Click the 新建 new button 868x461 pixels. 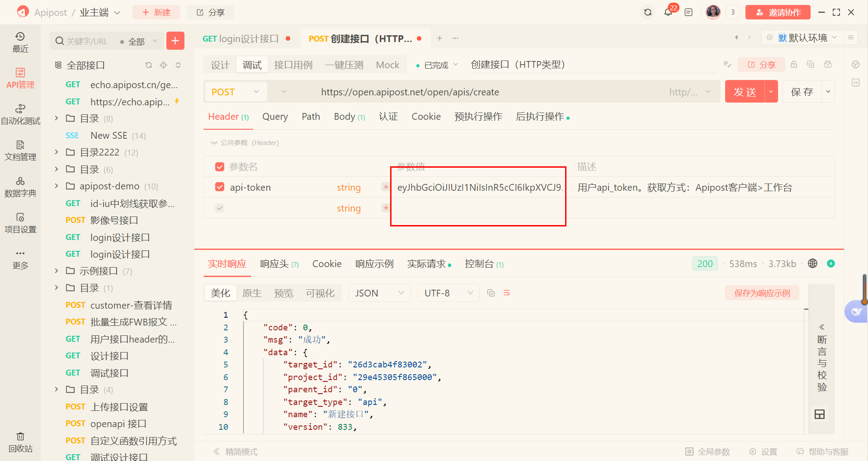pos(156,12)
